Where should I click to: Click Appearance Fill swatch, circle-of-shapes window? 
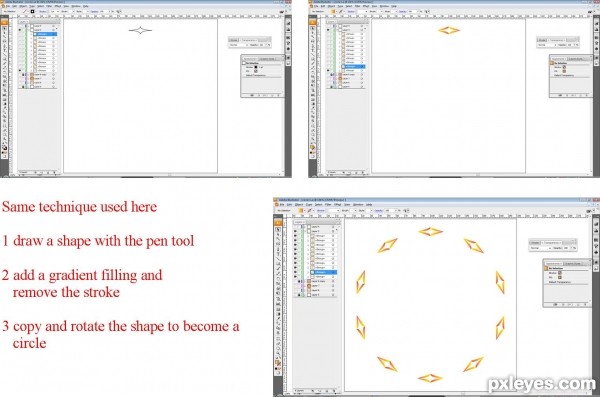(x=560, y=277)
